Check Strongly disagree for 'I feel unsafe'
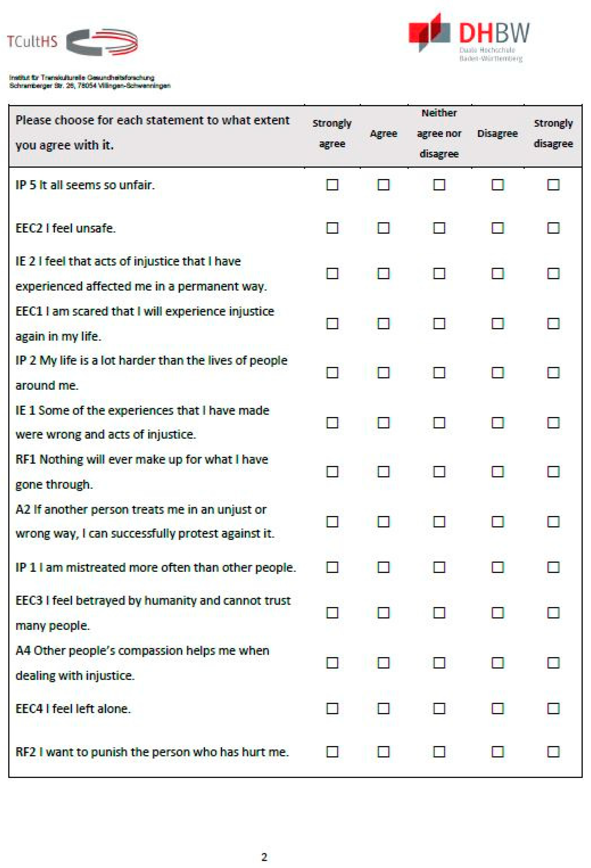 tap(553, 228)
